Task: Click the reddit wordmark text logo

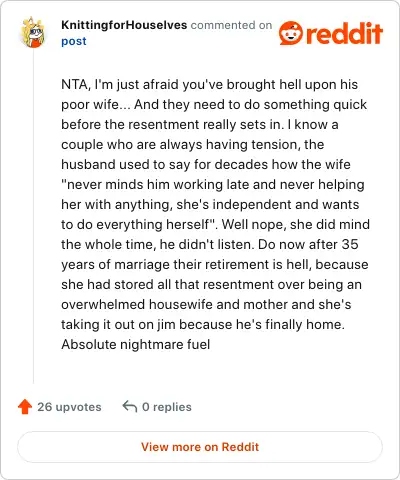Action: [344, 33]
